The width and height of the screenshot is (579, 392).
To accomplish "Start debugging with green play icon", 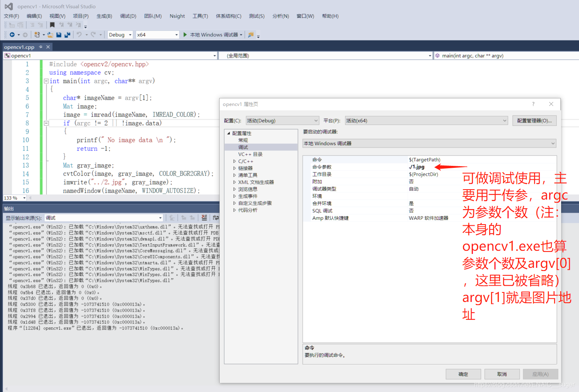I will tap(185, 35).
